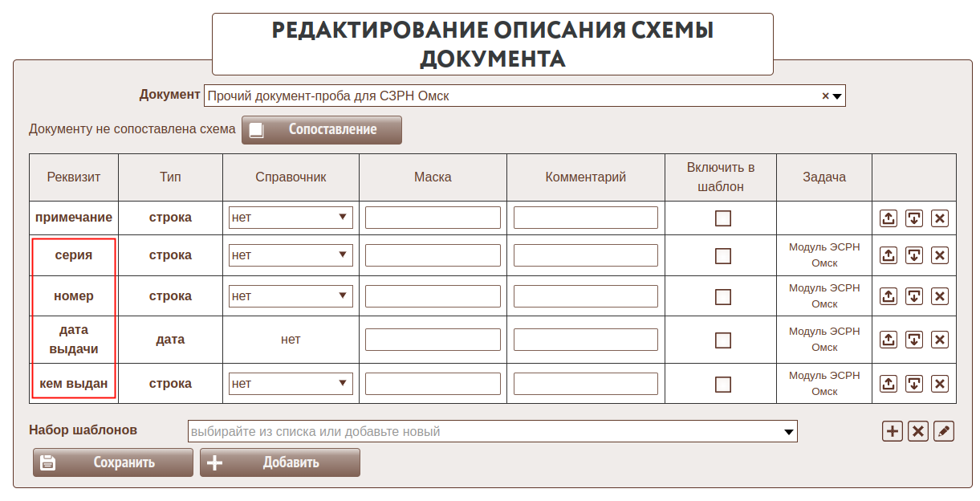Add new template set with plus icon
Screen dimensions: 980x501
tap(893, 431)
